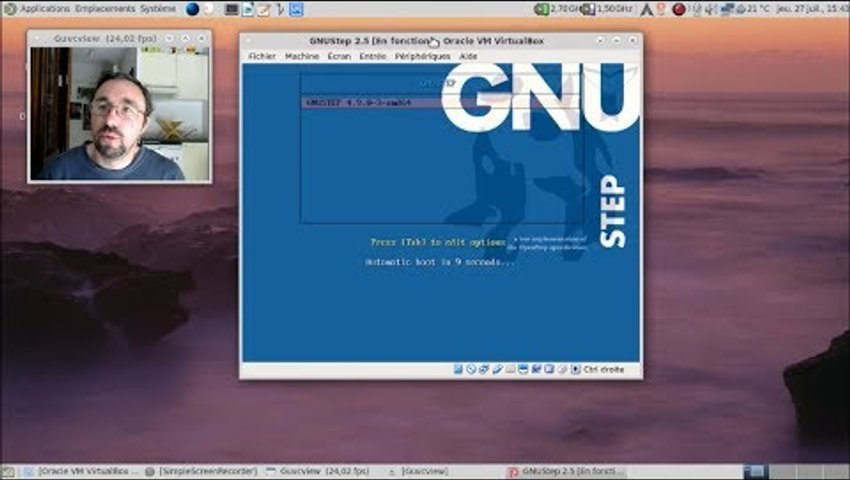Switch to GNUStep 2.5 taskbar entry
The image size is (850, 480).
[x=566, y=471]
